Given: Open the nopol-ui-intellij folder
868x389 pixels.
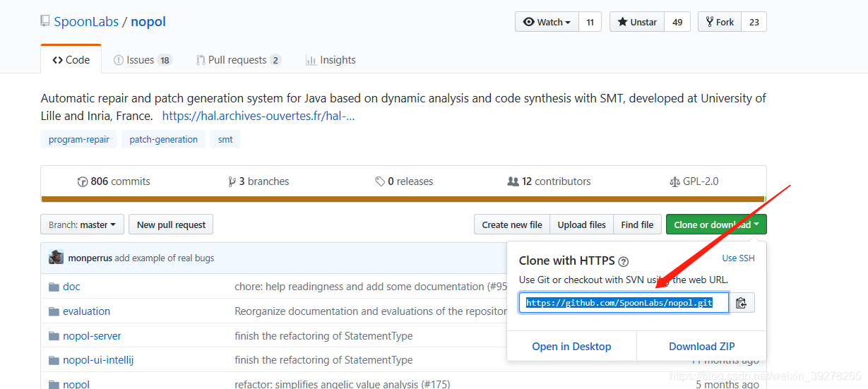Looking at the screenshot, I should tap(98, 360).
